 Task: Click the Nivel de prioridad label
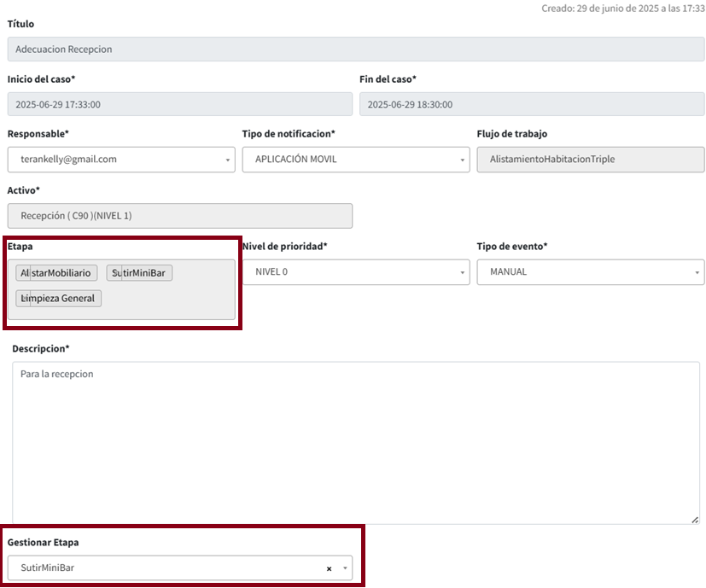pyautogui.click(x=284, y=247)
